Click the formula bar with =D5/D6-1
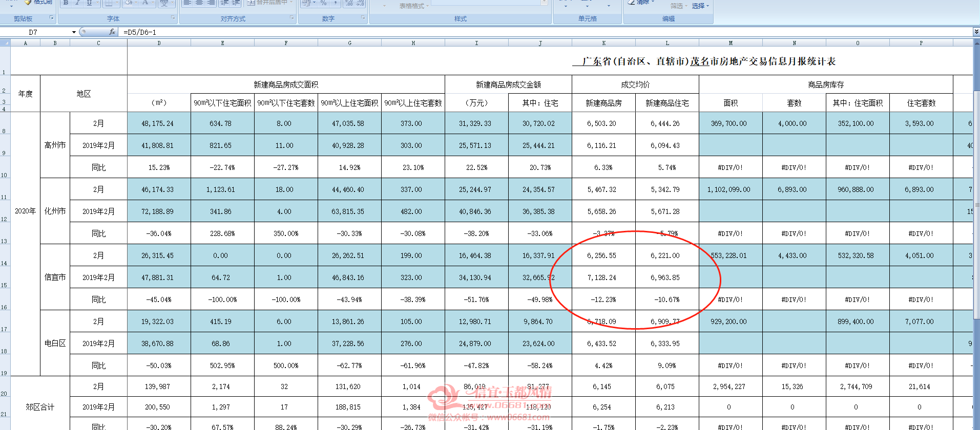The image size is (980, 430). (x=546, y=32)
